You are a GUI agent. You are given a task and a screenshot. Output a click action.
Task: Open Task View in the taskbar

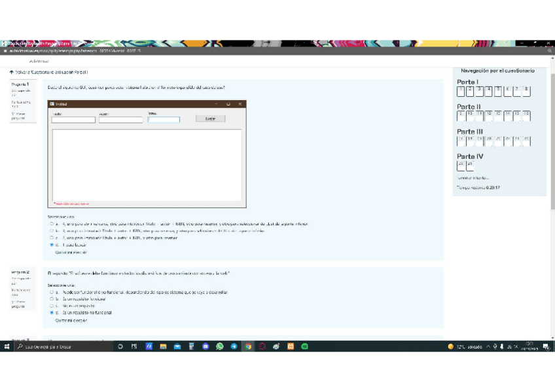point(134,347)
